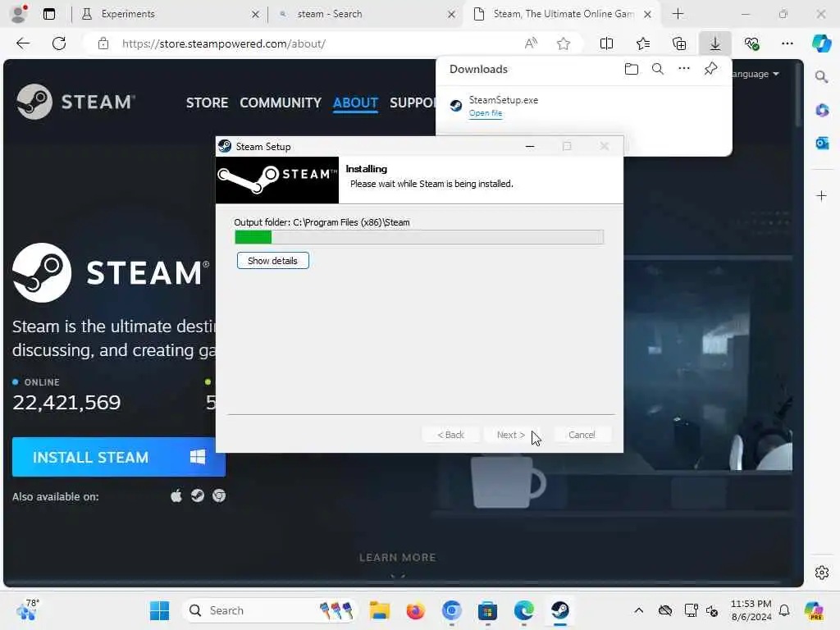Launch Firefox from the taskbar

point(415,610)
